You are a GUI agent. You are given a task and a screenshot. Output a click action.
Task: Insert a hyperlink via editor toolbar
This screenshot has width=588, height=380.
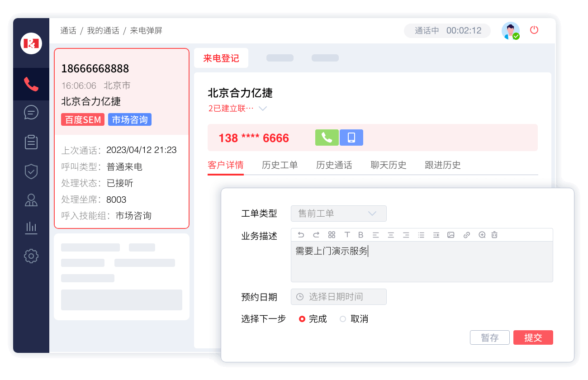coord(467,235)
